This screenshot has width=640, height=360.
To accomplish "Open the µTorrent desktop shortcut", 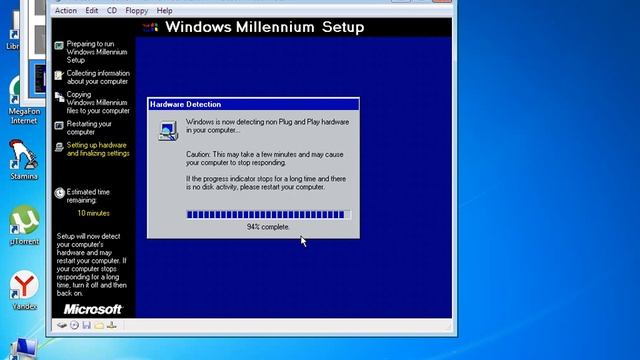I will (x=24, y=225).
